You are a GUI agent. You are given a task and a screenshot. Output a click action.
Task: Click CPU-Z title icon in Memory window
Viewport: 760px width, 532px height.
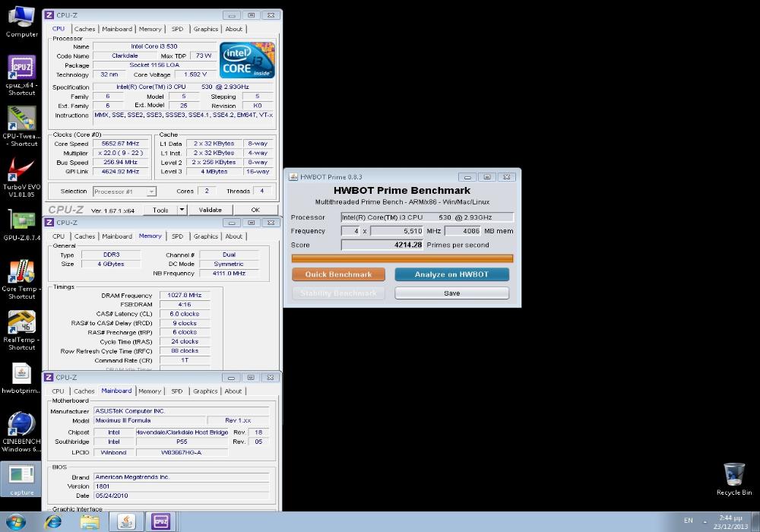[49, 223]
